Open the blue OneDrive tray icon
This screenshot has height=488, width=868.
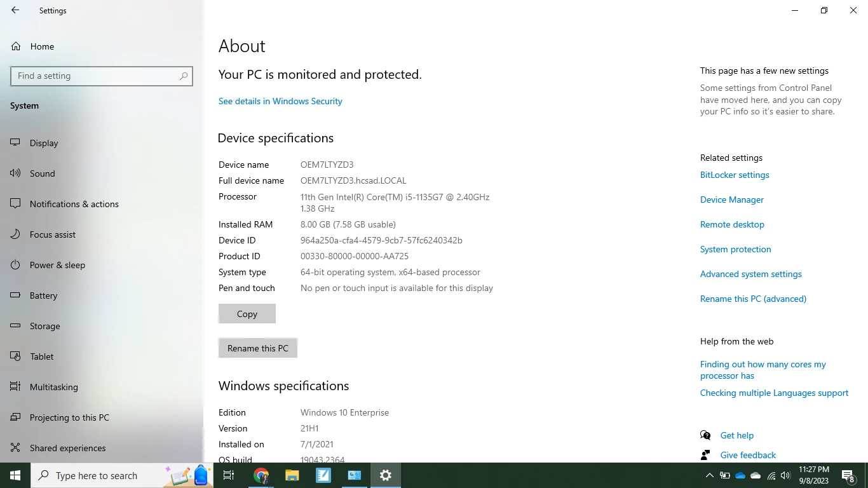(740, 475)
